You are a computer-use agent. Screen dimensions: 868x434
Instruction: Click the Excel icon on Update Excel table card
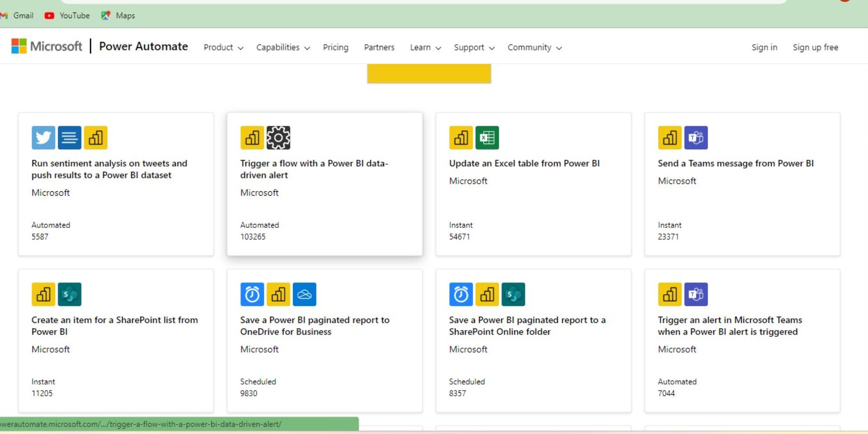(x=487, y=138)
